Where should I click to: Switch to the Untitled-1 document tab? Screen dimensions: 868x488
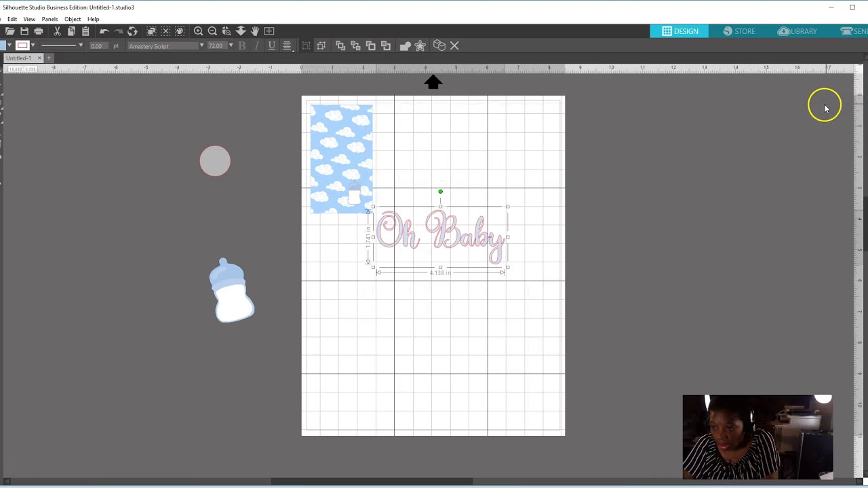(x=18, y=58)
